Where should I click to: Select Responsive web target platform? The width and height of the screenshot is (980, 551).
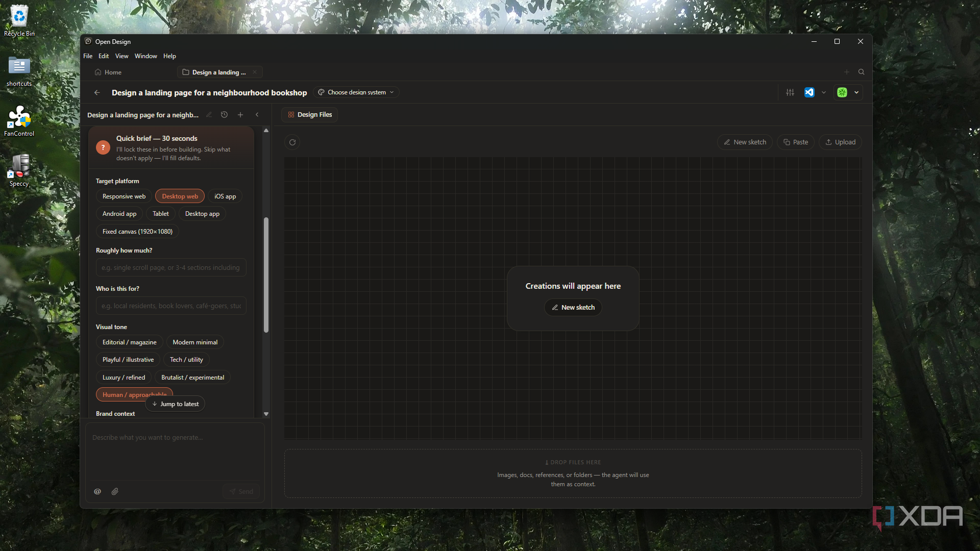click(x=124, y=196)
